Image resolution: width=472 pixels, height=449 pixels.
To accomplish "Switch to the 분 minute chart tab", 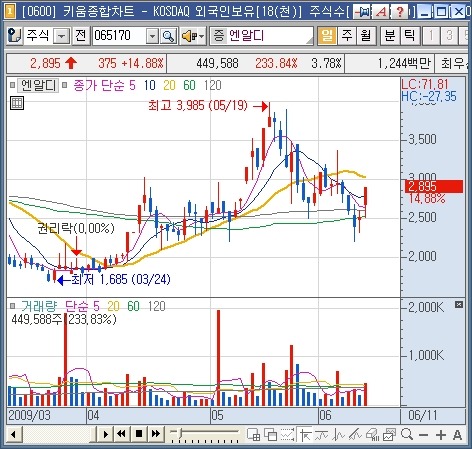I will pyautogui.click(x=390, y=35).
